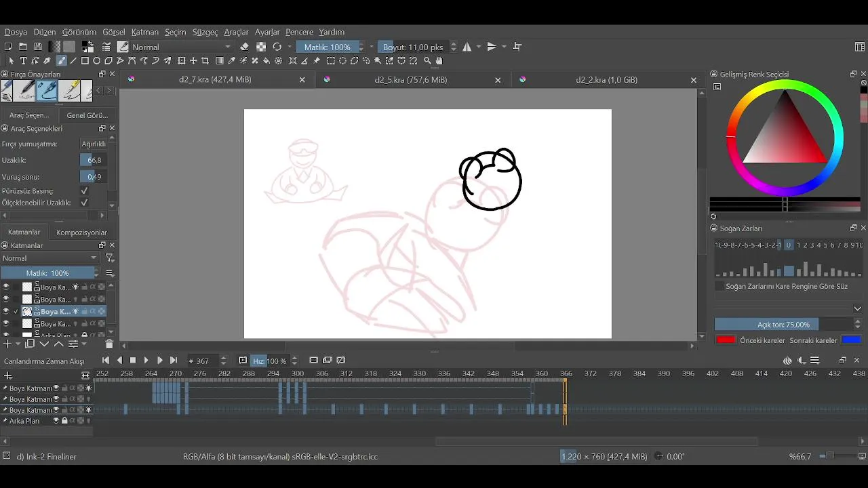868x488 pixels.
Task: Close the d2_7.kra tab
Action: click(x=302, y=80)
